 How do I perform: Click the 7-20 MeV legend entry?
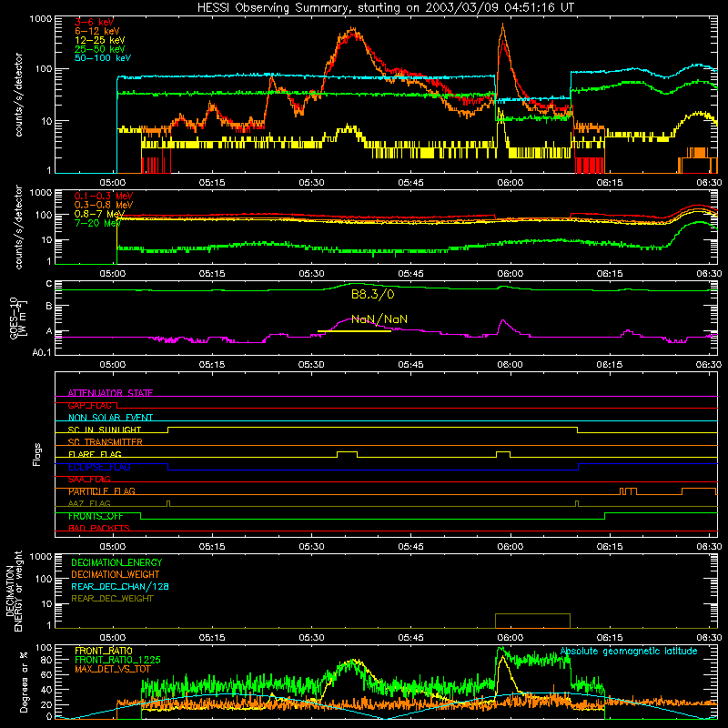[x=97, y=223]
